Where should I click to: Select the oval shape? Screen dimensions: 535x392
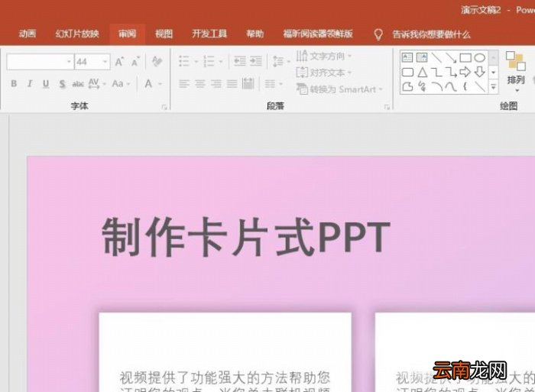(x=480, y=57)
